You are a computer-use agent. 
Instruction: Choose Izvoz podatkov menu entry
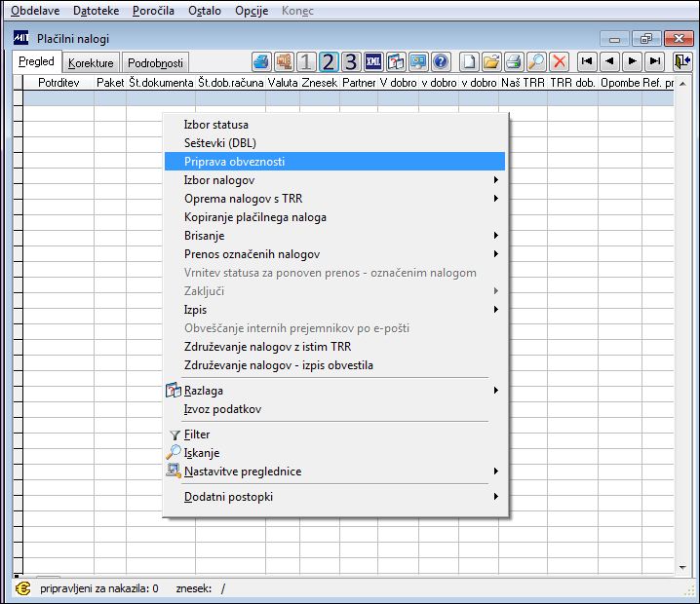[222, 409]
